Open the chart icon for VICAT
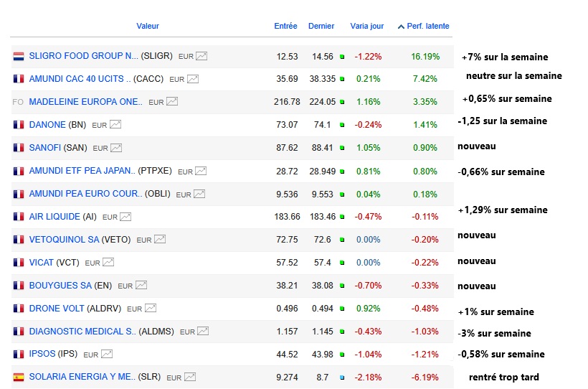Screen dimensions: 588x389 point(108,263)
